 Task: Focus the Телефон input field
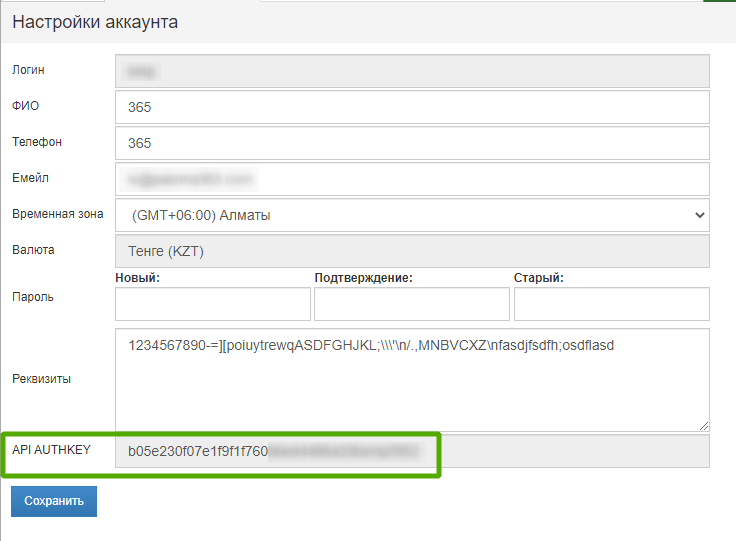point(412,143)
